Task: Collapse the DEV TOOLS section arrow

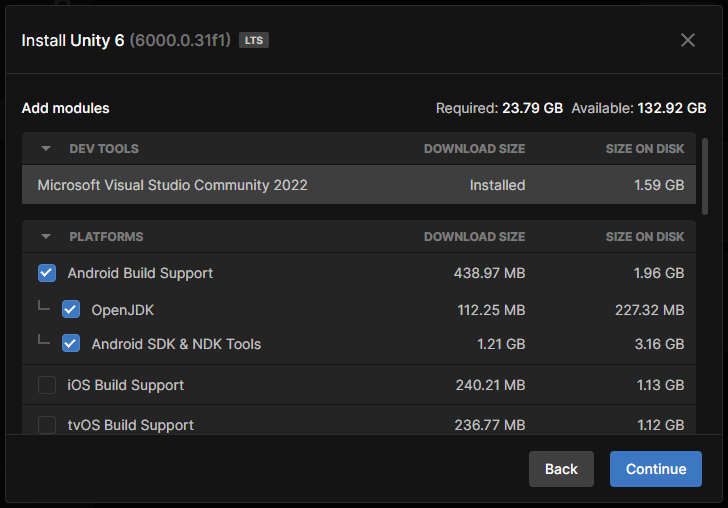Action: (x=46, y=149)
